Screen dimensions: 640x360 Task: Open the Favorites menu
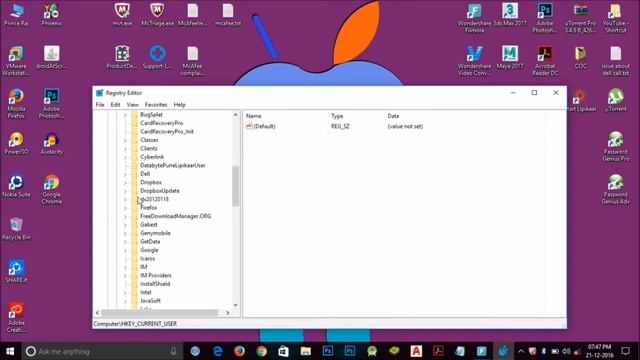pyautogui.click(x=156, y=105)
